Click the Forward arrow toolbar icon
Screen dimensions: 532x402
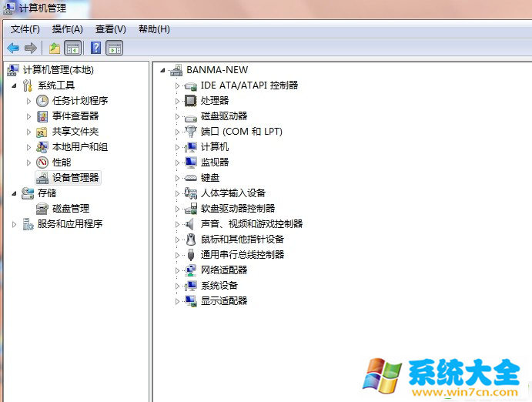point(31,49)
